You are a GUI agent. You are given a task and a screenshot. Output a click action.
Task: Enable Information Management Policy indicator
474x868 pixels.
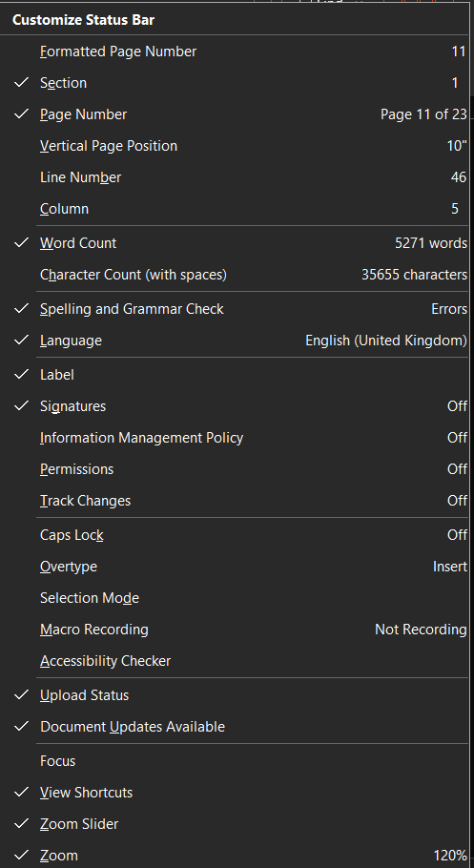[x=235, y=438]
